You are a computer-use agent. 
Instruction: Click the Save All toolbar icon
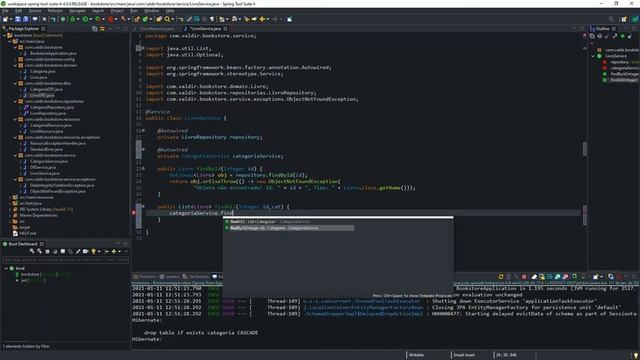click(x=26, y=19)
